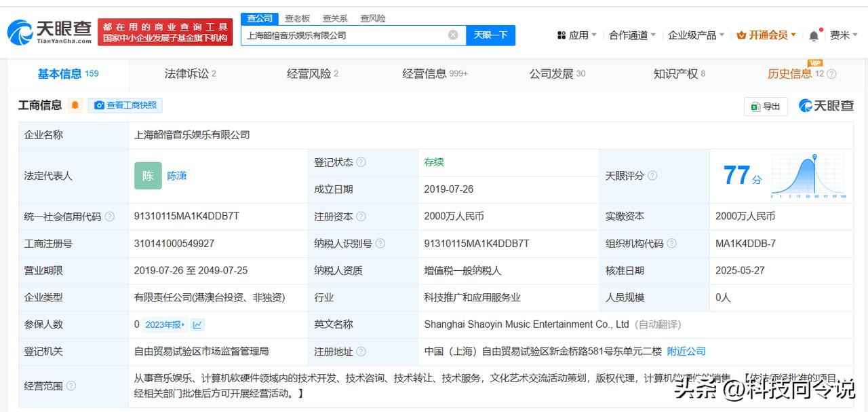Click the 存续 registration status text

434,162
